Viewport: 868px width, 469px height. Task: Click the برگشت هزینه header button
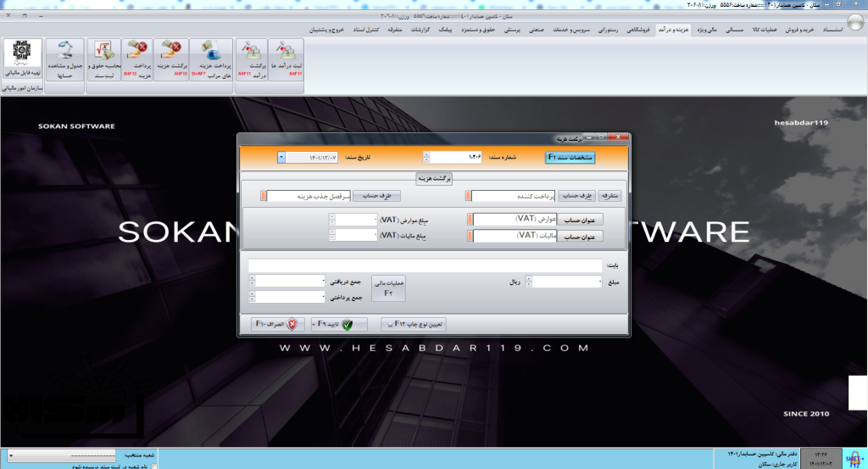pos(434,178)
